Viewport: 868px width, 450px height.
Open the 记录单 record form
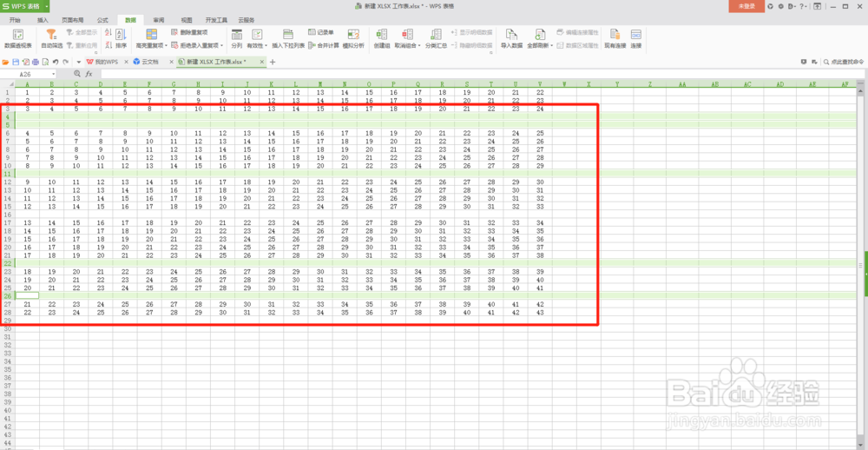pyautogui.click(x=321, y=33)
